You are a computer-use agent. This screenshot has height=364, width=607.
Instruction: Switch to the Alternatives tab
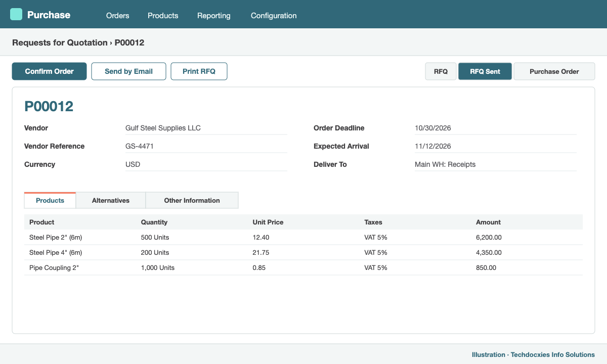click(x=111, y=200)
